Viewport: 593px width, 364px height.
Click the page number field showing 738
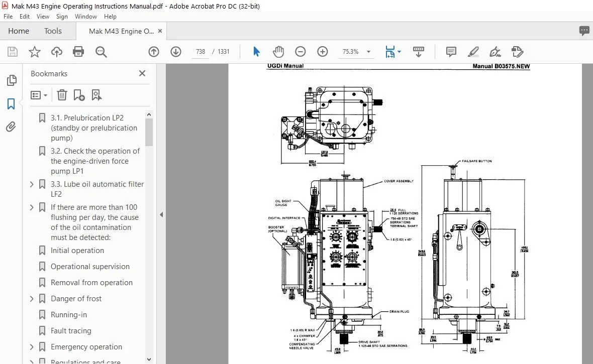point(201,52)
